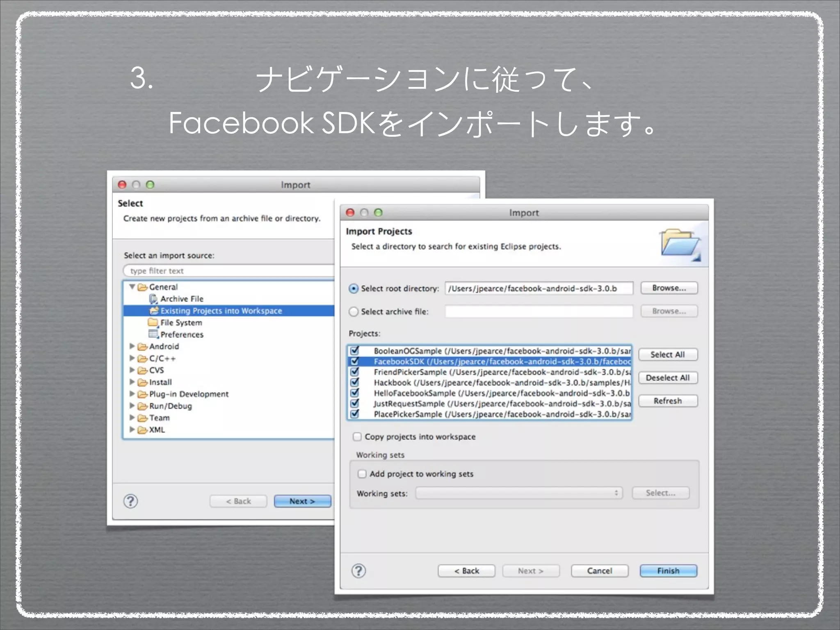The height and width of the screenshot is (630, 840).
Task: Click the Team folder icon
Action: click(x=142, y=418)
